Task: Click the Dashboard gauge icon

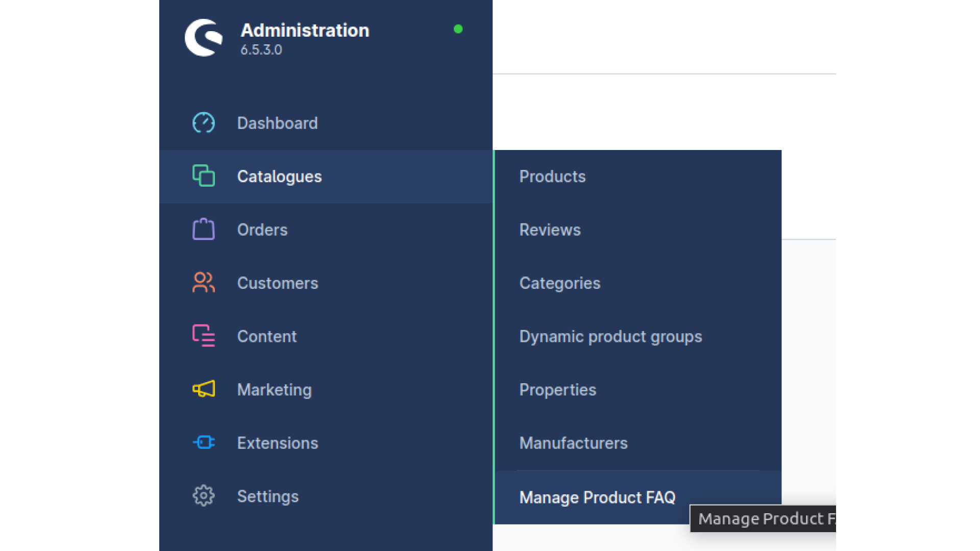Action: (204, 123)
